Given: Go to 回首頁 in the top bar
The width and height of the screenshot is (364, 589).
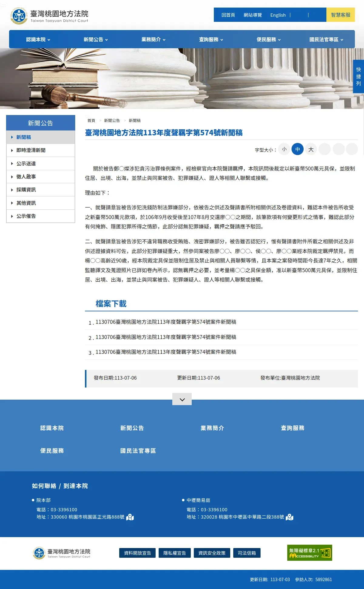Looking at the screenshot, I should point(228,15).
